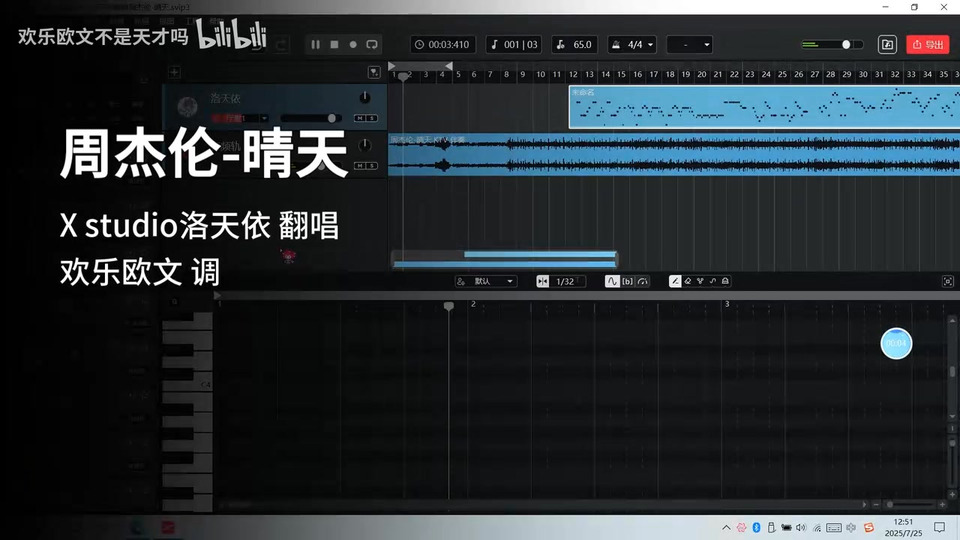
Task: Click the pink flower tray icon
Action: coord(741,527)
